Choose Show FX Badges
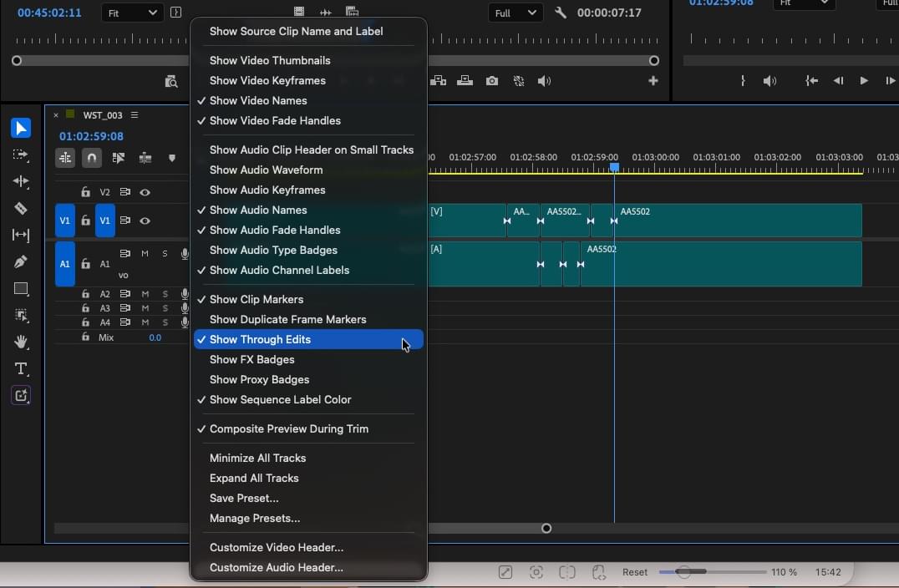Image resolution: width=899 pixels, height=588 pixels. (x=308, y=359)
